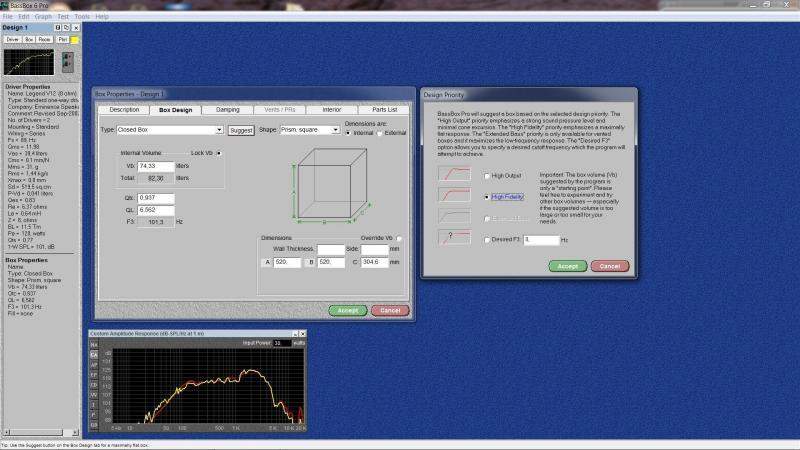This screenshot has width=800, height=450.
Task: Click the save icon in Design 1 header
Action: 58,27
